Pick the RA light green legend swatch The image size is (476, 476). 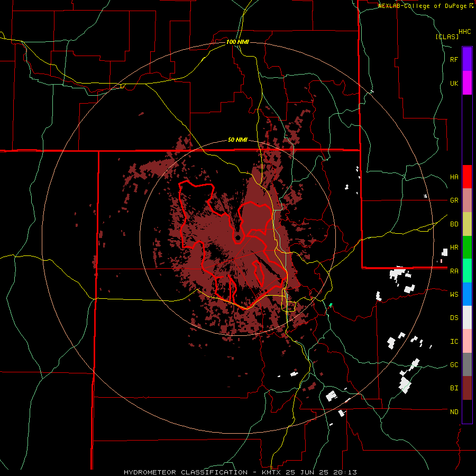(x=467, y=271)
